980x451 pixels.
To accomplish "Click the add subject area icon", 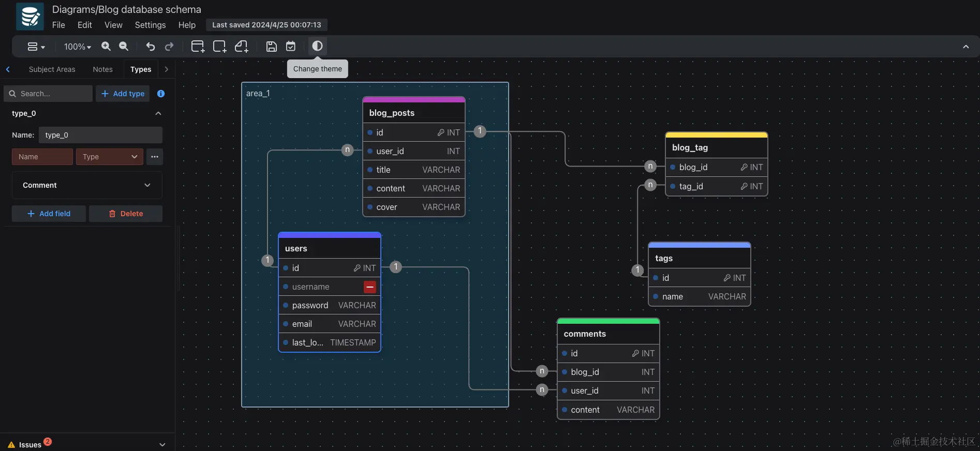I will pos(219,47).
